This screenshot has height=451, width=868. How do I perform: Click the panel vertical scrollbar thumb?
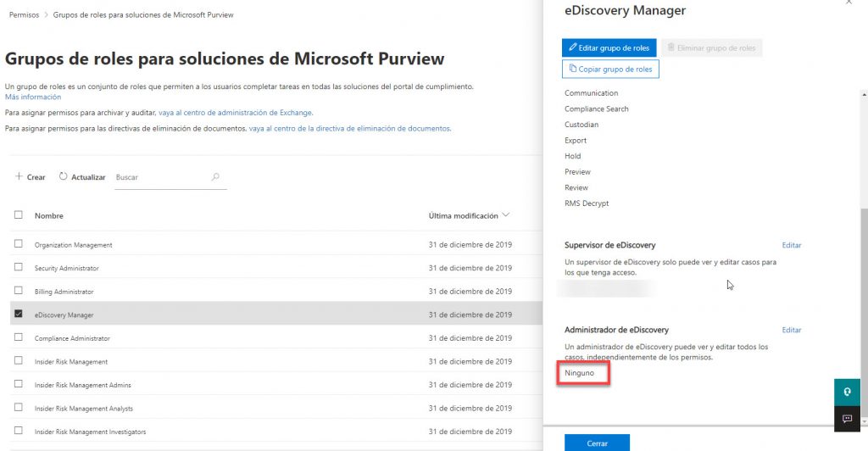(864, 313)
